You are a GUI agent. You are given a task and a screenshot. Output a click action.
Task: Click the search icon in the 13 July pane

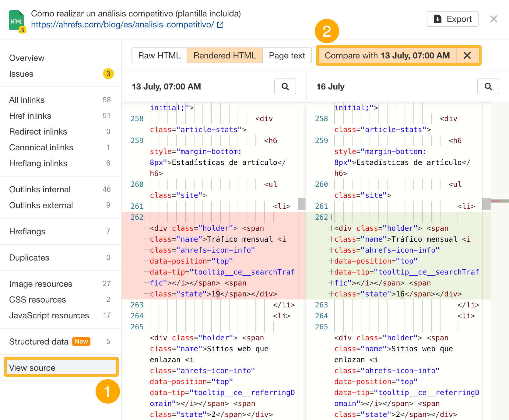pos(285,86)
